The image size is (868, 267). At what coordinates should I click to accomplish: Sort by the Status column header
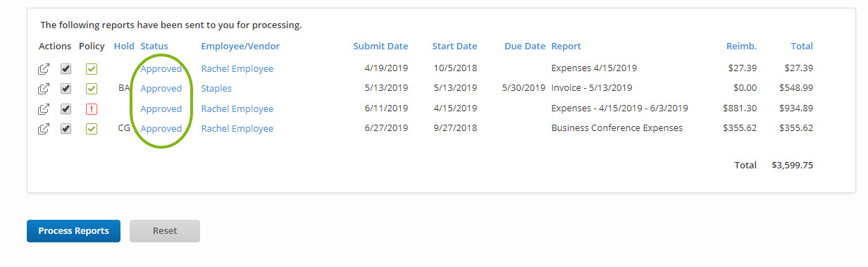tap(154, 46)
